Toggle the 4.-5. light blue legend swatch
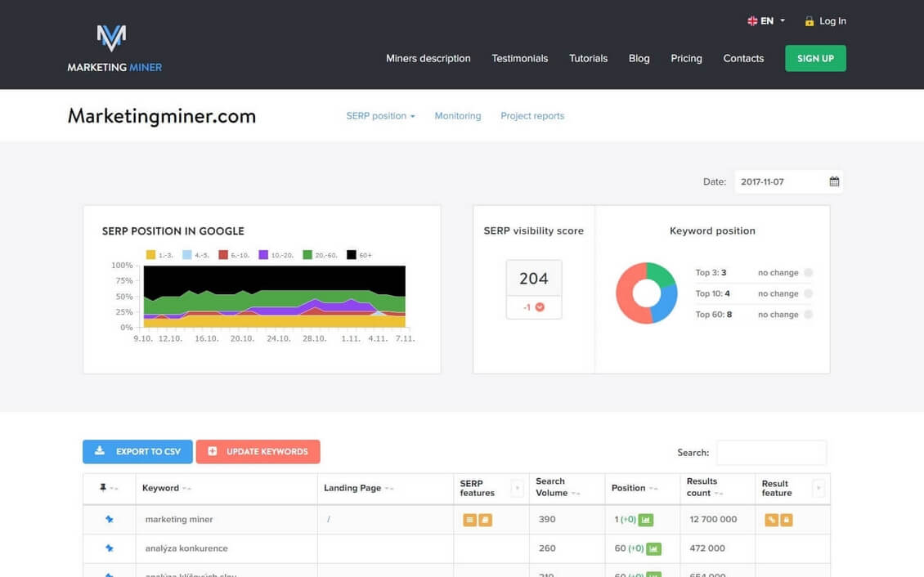 [186, 255]
